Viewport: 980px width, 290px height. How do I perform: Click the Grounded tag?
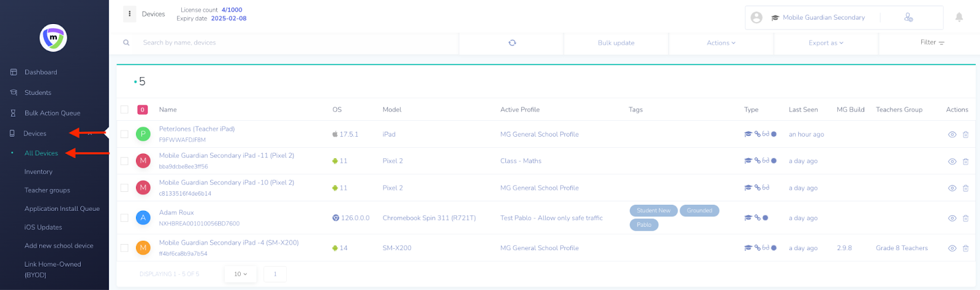(699, 210)
